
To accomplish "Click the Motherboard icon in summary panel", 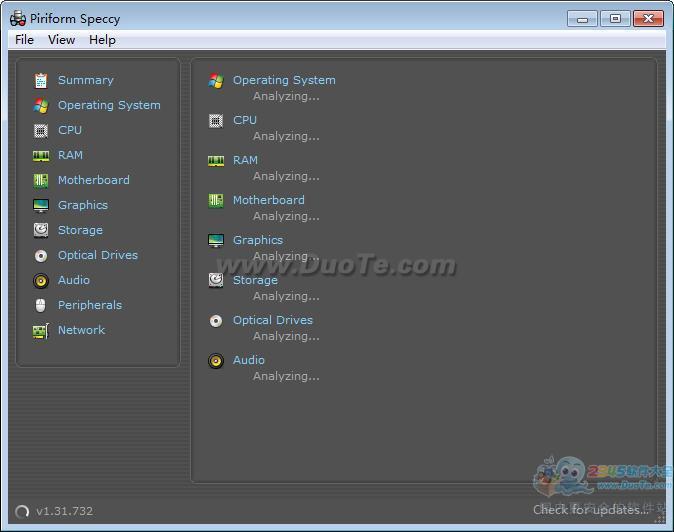I will point(216,200).
